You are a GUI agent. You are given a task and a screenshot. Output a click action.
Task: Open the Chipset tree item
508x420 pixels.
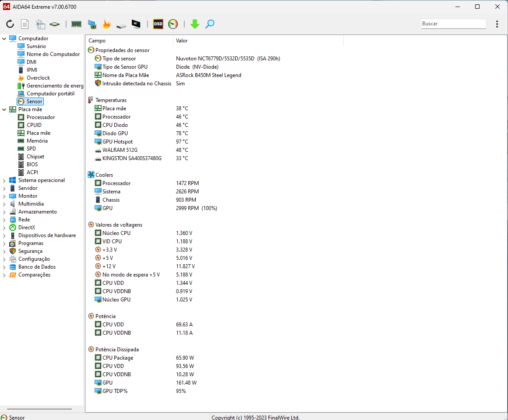[x=35, y=157]
